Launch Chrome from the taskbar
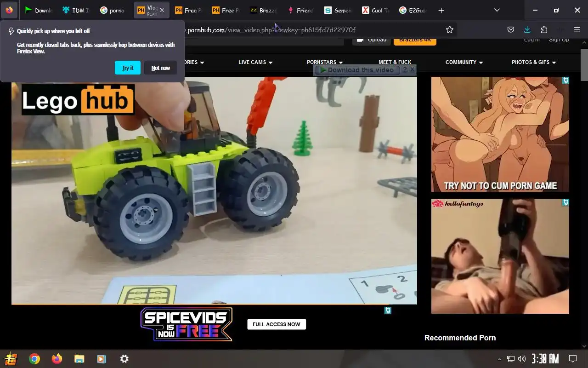This screenshot has height=368, width=588. pyautogui.click(x=34, y=359)
